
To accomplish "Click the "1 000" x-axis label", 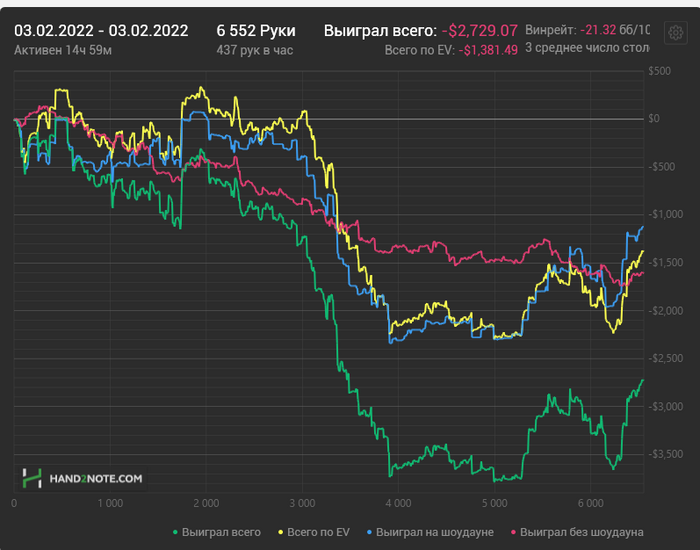I will coord(110,503).
